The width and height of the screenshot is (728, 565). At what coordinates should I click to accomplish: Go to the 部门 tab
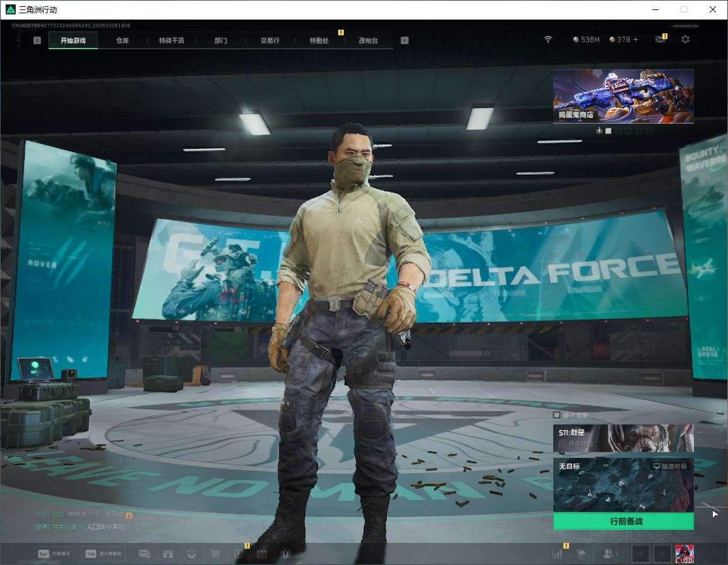click(221, 40)
